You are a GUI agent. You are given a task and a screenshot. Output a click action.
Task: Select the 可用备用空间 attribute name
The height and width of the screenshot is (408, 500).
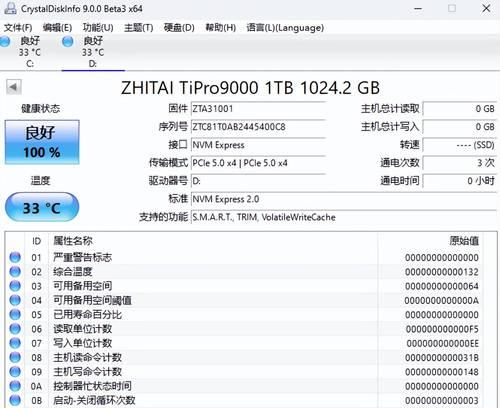(x=83, y=286)
